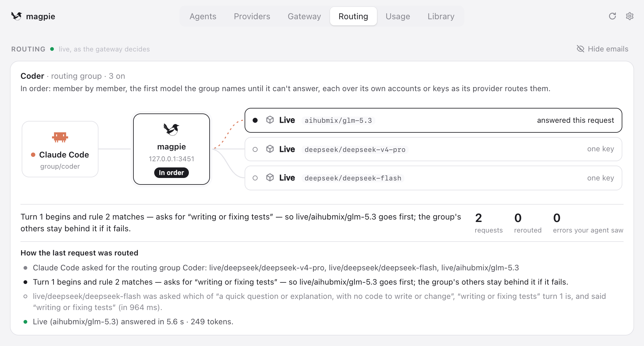This screenshot has height=346, width=644.
Task: Click 'How the last request was routed' heading
Action: point(79,253)
